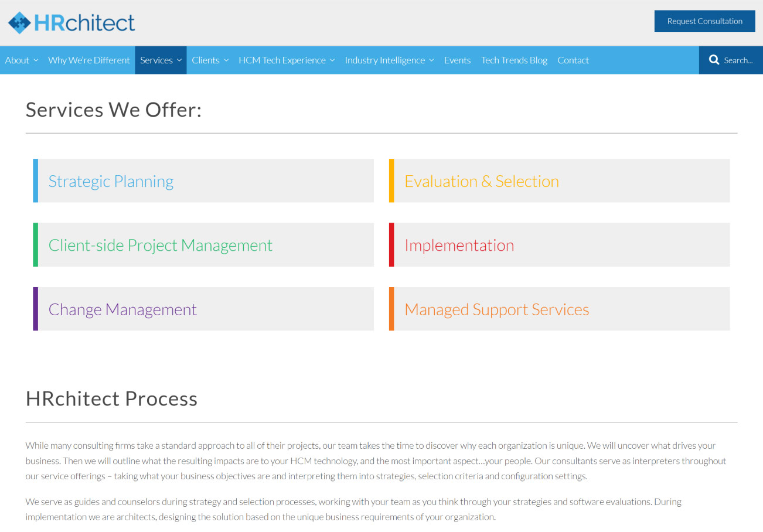Click the Request Consultation button
This screenshot has height=532, width=763.
pos(704,21)
